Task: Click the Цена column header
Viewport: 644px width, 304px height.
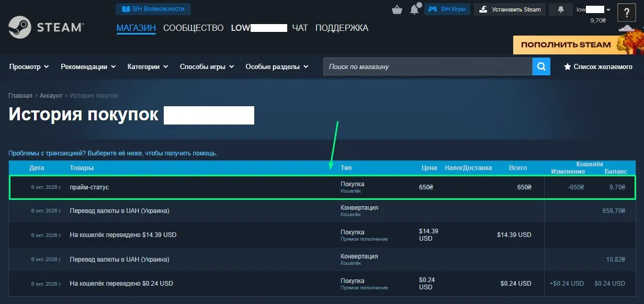Action: point(430,168)
